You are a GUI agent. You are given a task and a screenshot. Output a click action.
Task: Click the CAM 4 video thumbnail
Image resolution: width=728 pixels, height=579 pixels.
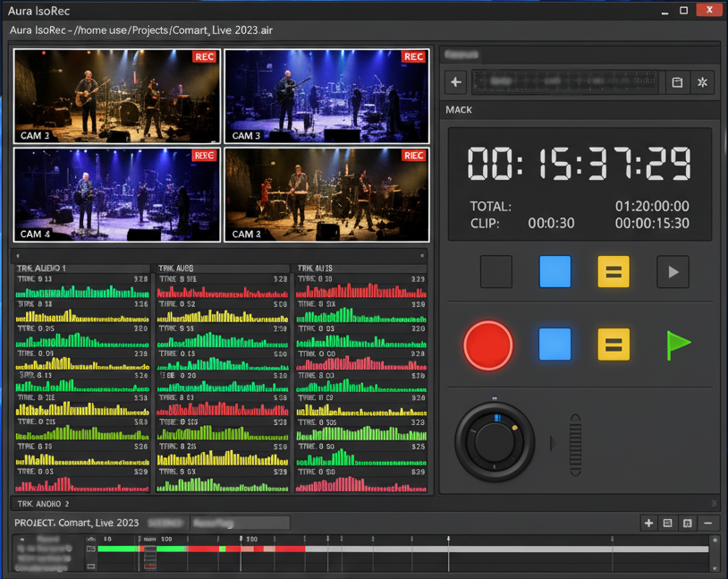point(116,192)
